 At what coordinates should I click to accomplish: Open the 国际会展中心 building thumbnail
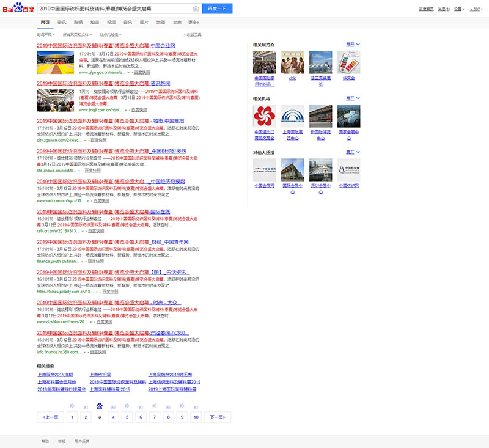pyautogui.click(x=293, y=170)
